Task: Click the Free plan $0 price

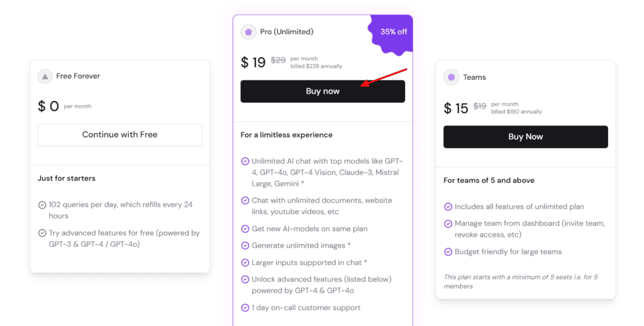Action: [48, 107]
